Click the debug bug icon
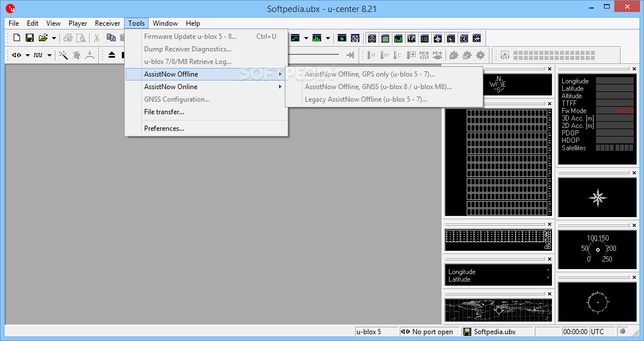644x341 pixels. [77, 55]
